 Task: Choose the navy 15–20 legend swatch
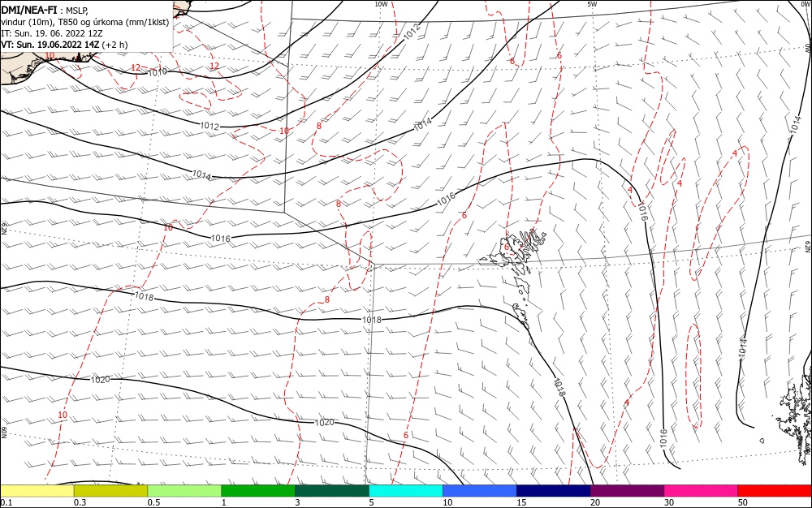click(554, 491)
